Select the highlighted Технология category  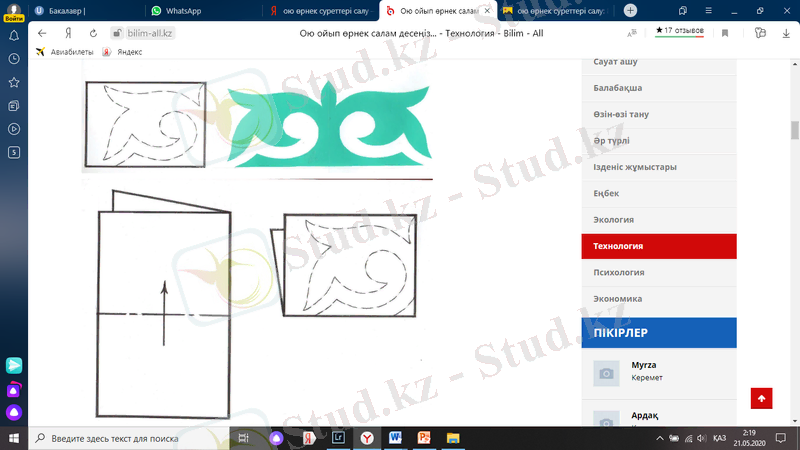(x=659, y=246)
